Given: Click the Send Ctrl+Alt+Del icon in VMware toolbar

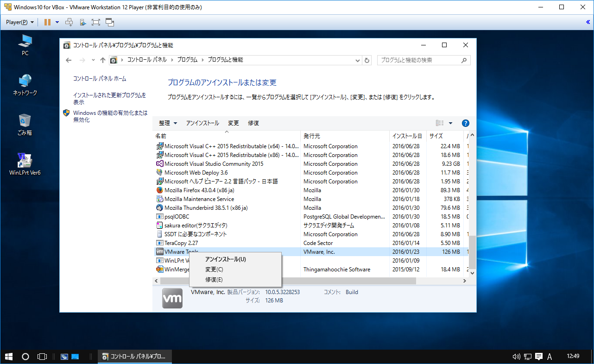Looking at the screenshot, I should [x=69, y=22].
